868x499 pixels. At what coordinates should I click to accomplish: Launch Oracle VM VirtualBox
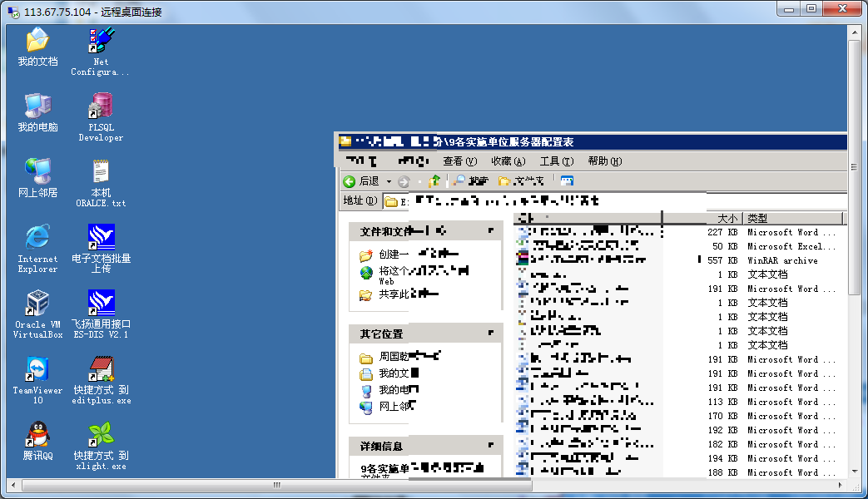click(37, 314)
